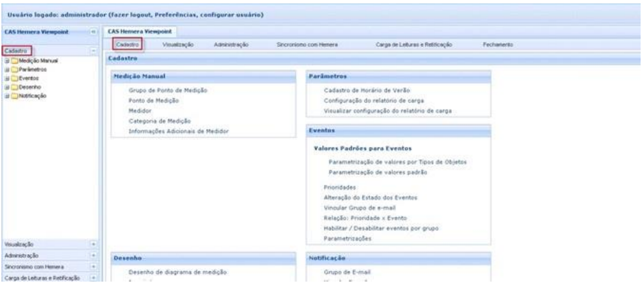Click the Parâmetros folder icon
The width and height of the screenshot is (644, 287).
point(13,69)
